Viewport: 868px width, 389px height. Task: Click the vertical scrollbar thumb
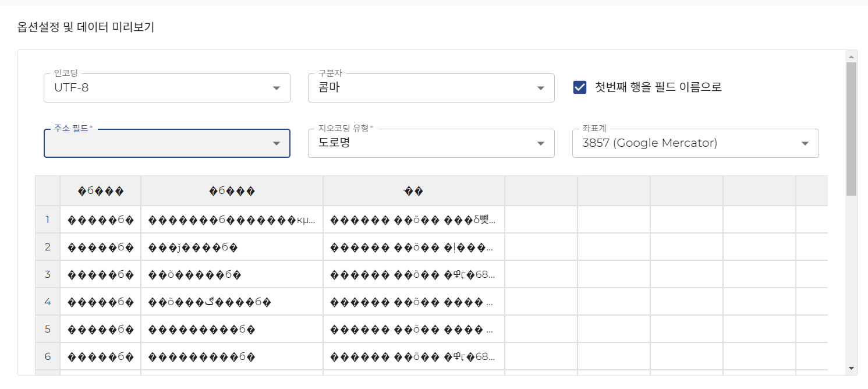[x=851, y=128]
